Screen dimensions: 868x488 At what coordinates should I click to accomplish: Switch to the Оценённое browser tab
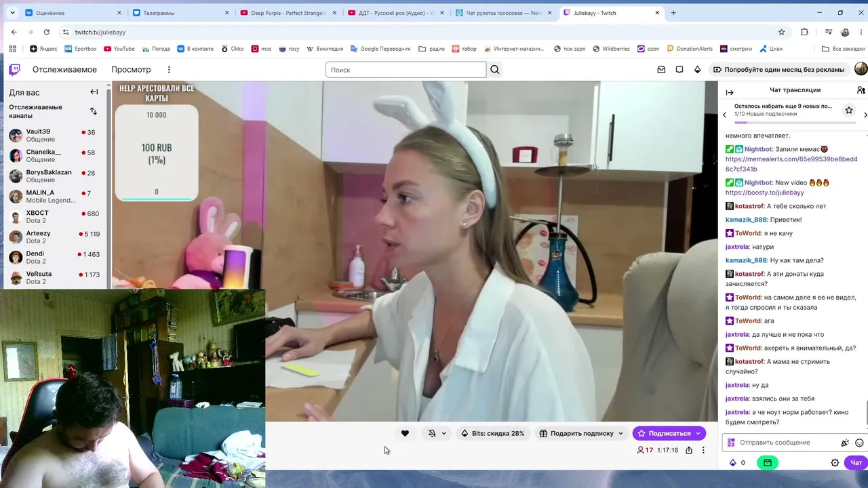[73, 13]
